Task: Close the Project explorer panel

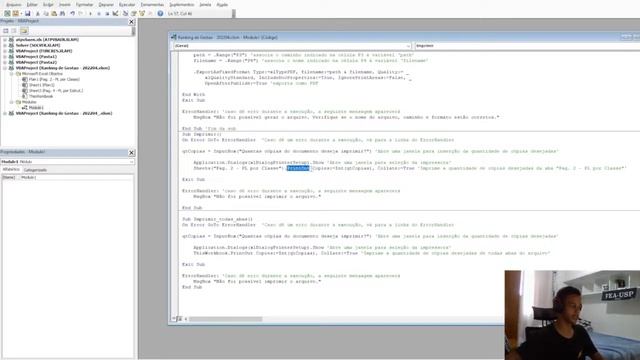Action: pos(131,22)
